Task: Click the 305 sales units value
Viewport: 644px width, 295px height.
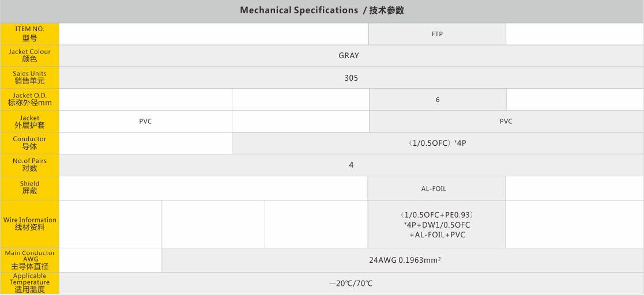Action: click(351, 78)
